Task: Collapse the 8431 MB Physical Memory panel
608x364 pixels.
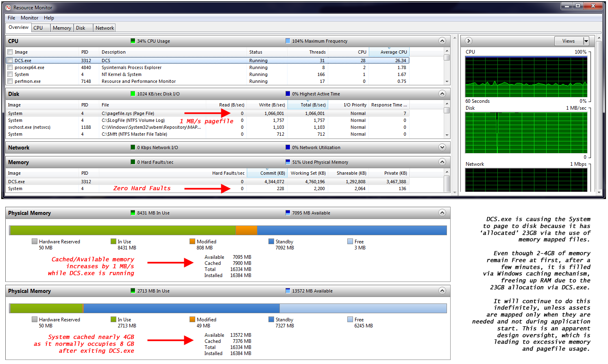Action: tap(442, 212)
